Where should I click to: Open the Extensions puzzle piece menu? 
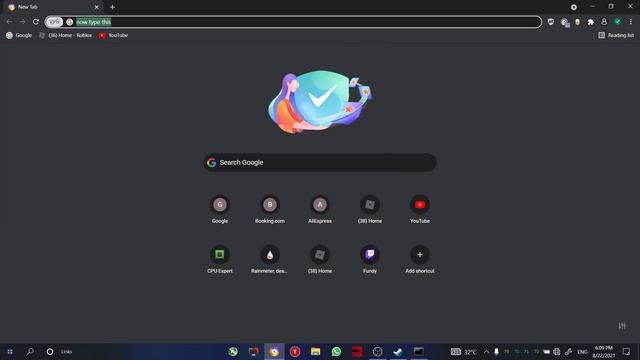pos(591,22)
